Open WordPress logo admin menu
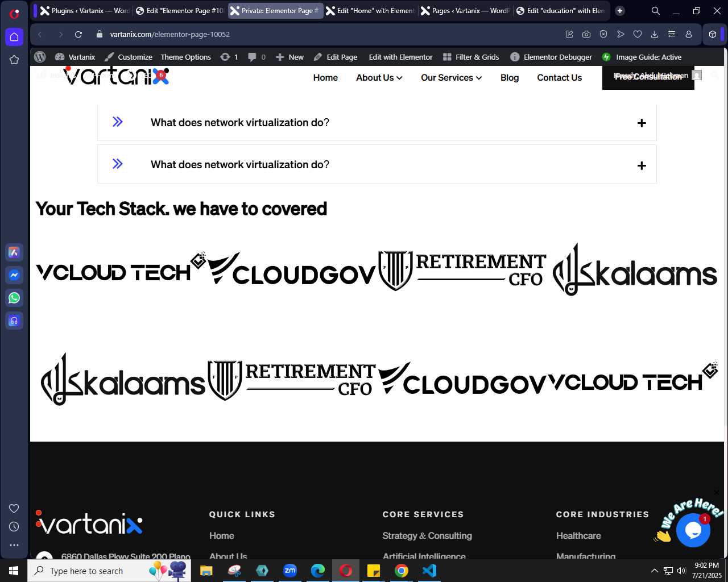 (40, 57)
